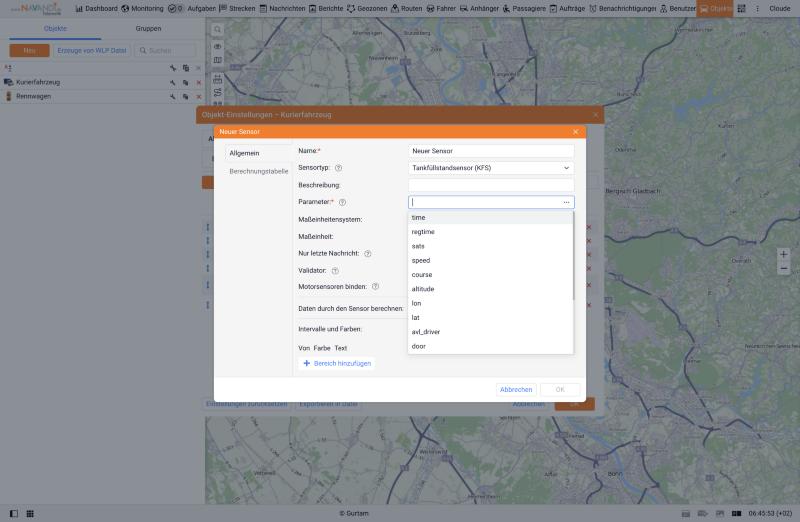Open Berichte in top menu

pyautogui.click(x=326, y=9)
